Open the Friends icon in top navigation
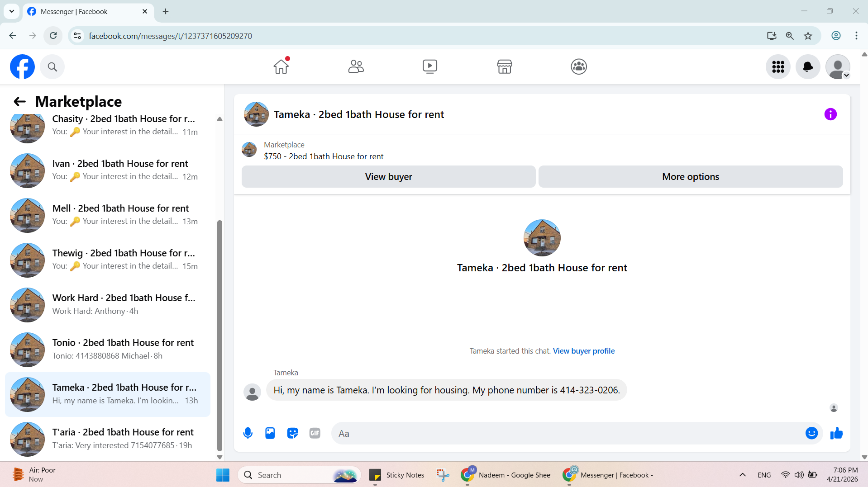This screenshot has height=487, width=868. 356,66
